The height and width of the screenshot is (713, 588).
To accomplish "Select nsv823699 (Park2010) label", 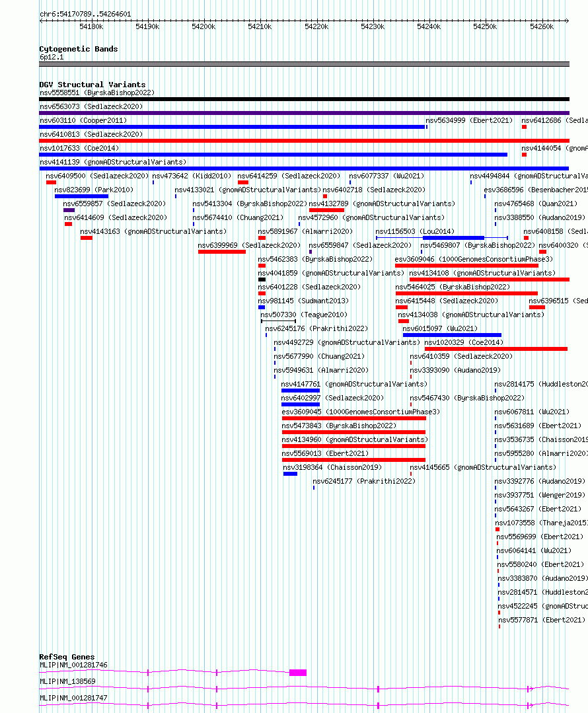I will pyautogui.click(x=94, y=190).
